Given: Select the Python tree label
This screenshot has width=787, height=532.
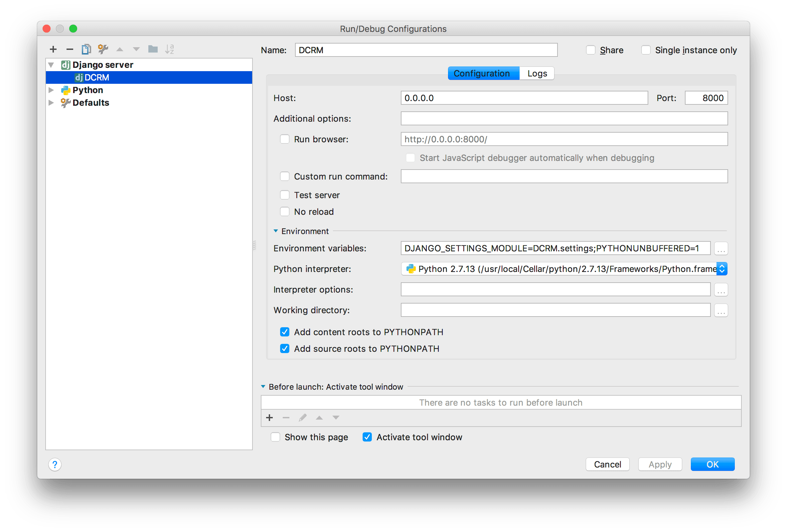Looking at the screenshot, I should (x=88, y=90).
